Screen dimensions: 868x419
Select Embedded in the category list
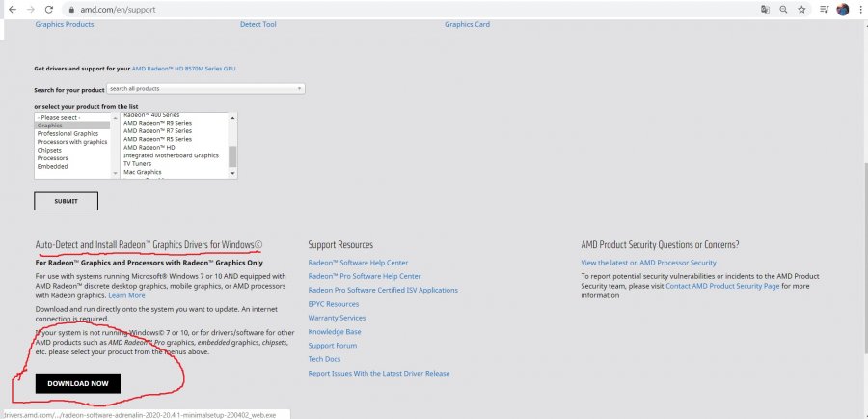72,166
